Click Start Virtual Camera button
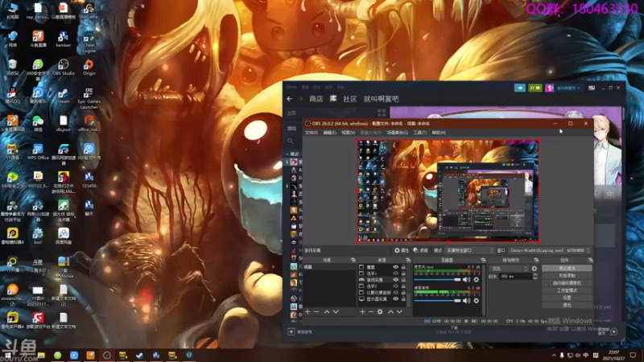The image size is (644, 362). [x=567, y=283]
